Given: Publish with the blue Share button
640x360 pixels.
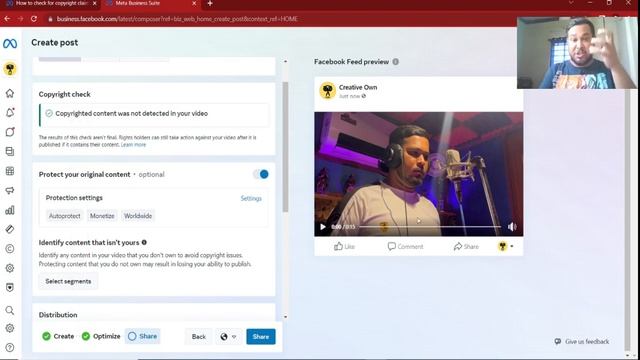Looking at the screenshot, I should click(261, 337).
